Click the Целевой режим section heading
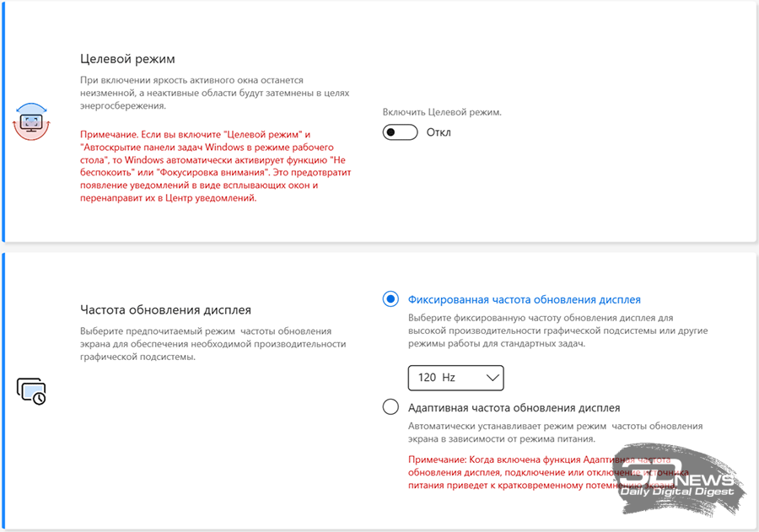 coord(128,59)
